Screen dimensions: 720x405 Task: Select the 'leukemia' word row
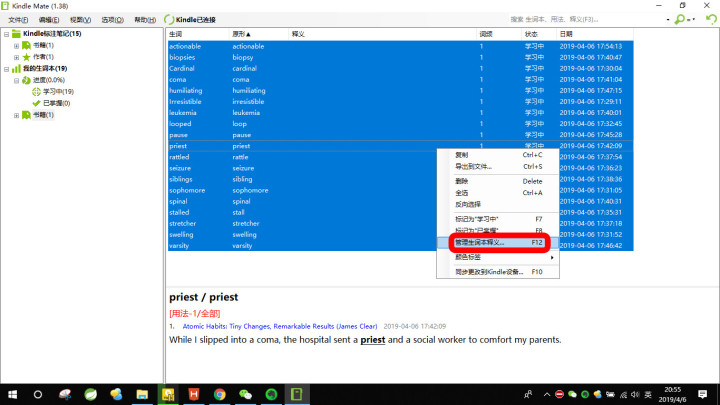coord(400,112)
